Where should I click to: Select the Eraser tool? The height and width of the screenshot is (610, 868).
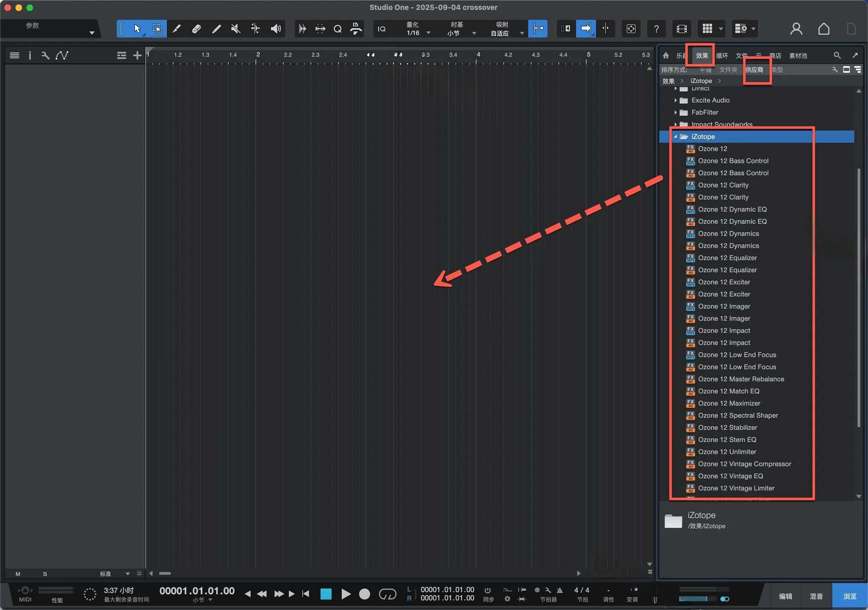pyautogui.click(x=196, y=29)
